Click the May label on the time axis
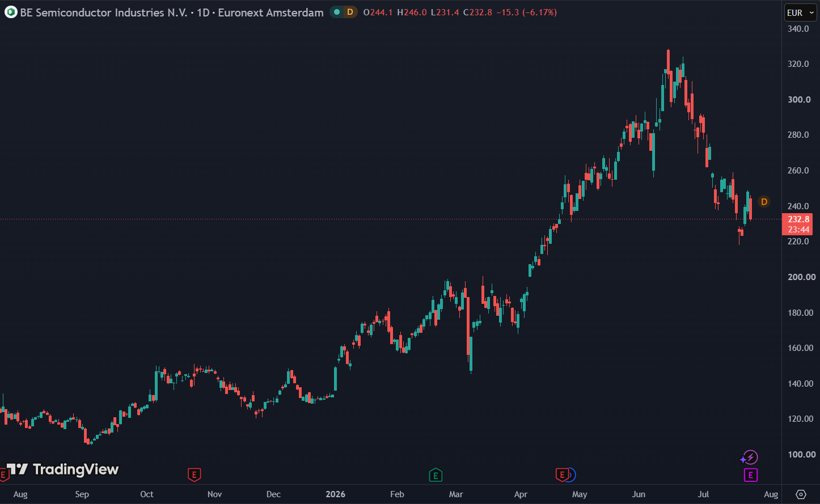 [580, 494]
